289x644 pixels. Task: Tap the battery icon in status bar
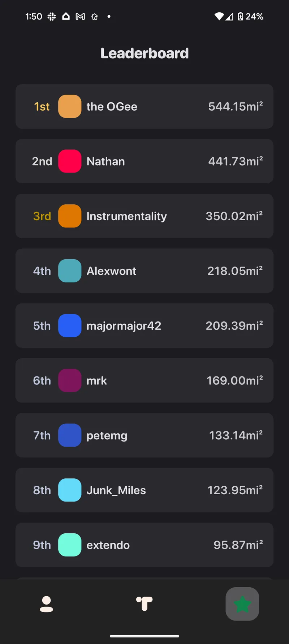[x=241, y=17]
